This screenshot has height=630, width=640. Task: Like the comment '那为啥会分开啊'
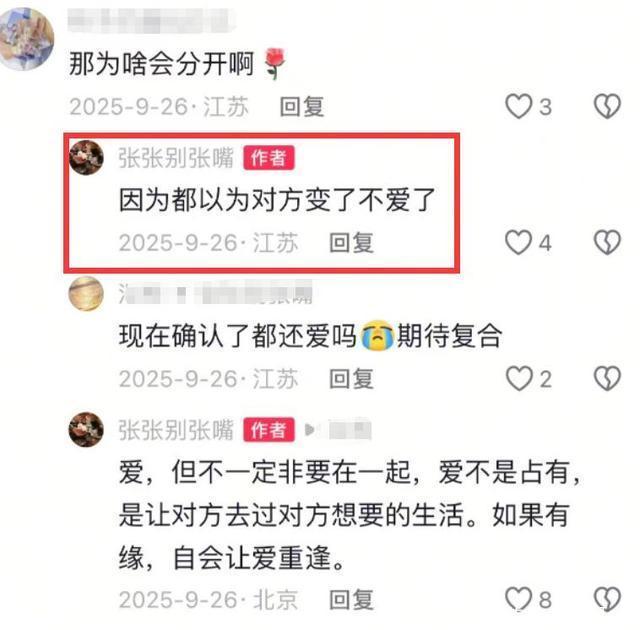pos(518,106)
